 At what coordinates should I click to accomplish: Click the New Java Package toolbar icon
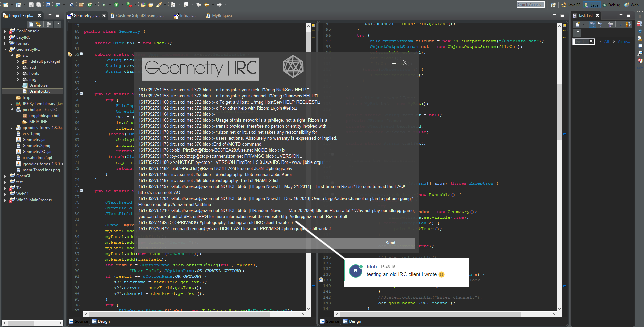(81, 5)
